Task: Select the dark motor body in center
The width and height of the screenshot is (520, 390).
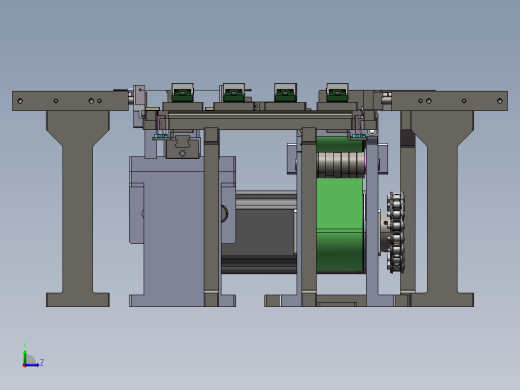Action: 259,232
